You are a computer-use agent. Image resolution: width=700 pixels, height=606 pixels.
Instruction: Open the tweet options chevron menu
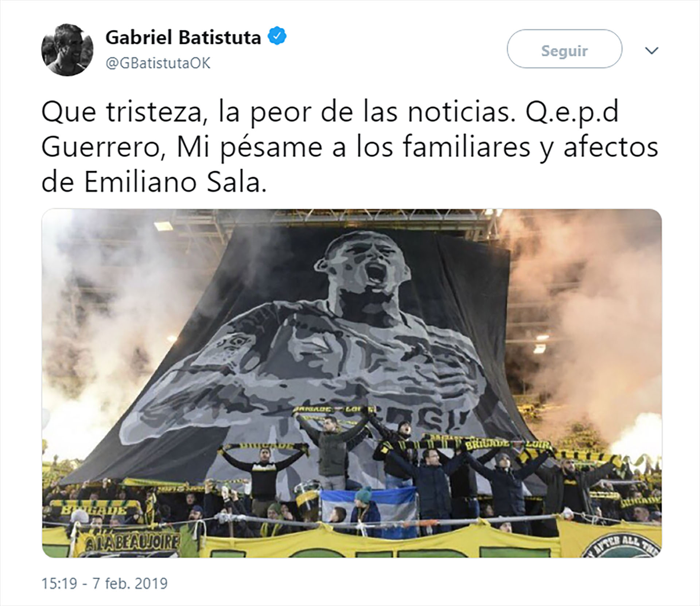652,50
